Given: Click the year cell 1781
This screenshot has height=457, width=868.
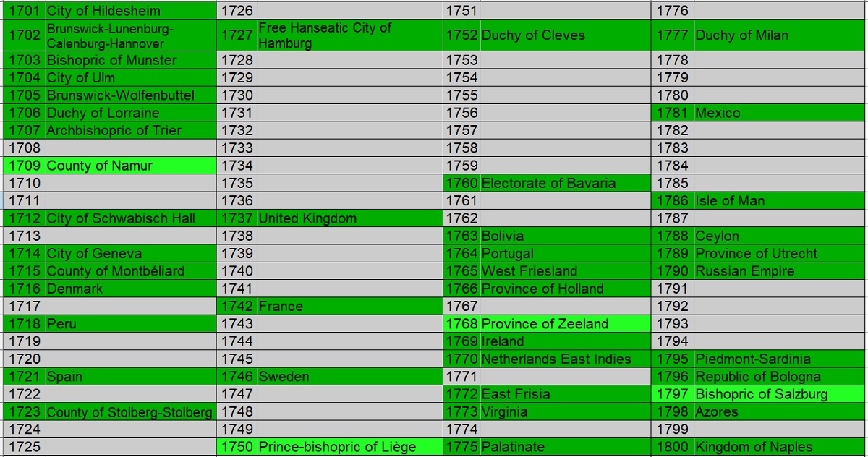Looking at the screenshot, I should coord(673,113).
